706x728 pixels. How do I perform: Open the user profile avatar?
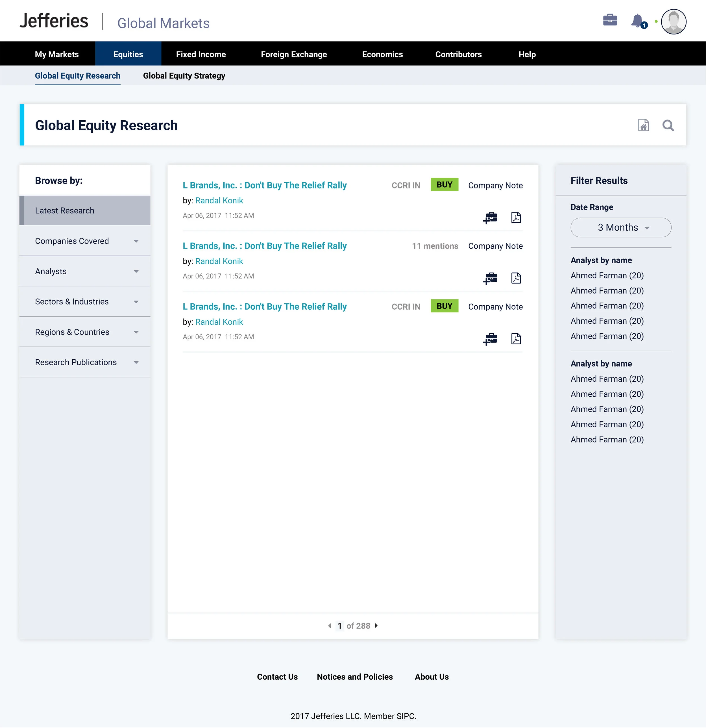pyautogui.click(x=673, y=21)
